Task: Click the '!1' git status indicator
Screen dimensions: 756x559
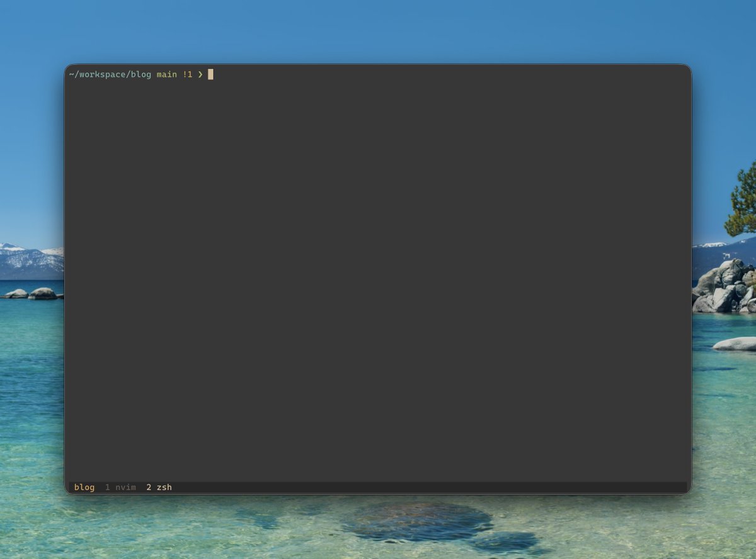Action: (x=188, y=74)
